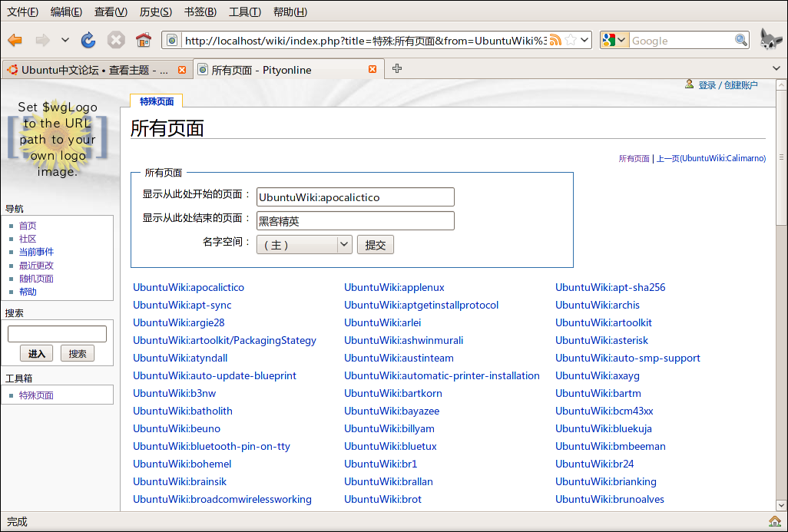Open the 查看 menu
The image size is (788, 532).
pyautogui.click(x=111, y=12)
